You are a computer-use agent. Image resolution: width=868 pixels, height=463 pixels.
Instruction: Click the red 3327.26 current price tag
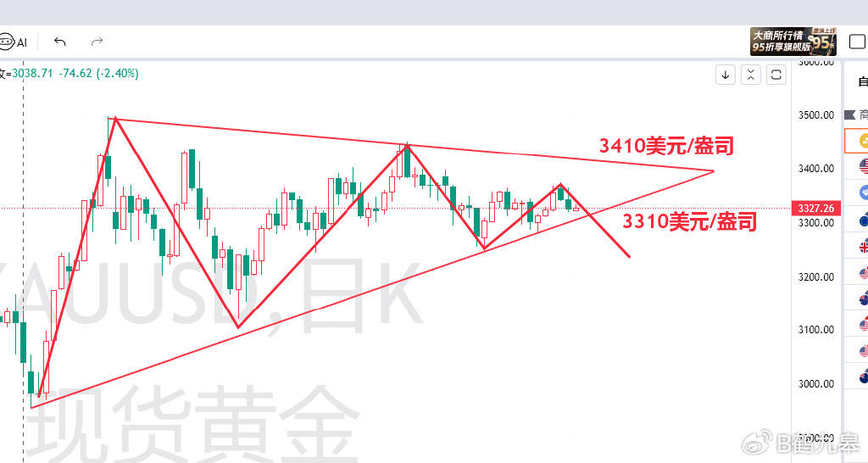815,209
